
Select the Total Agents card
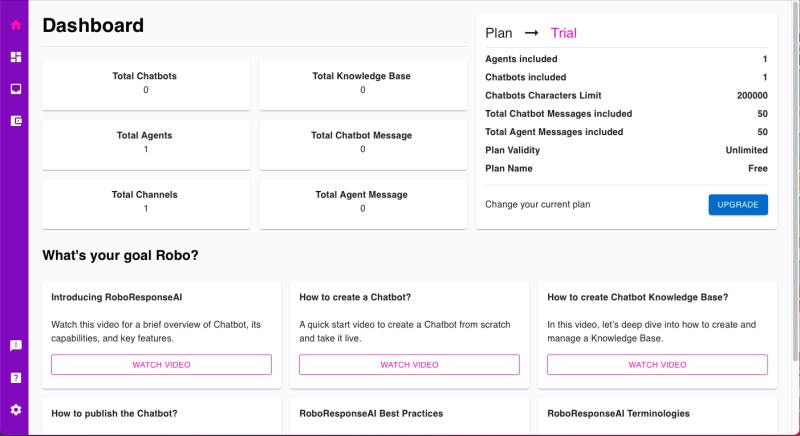click(146, 144)
